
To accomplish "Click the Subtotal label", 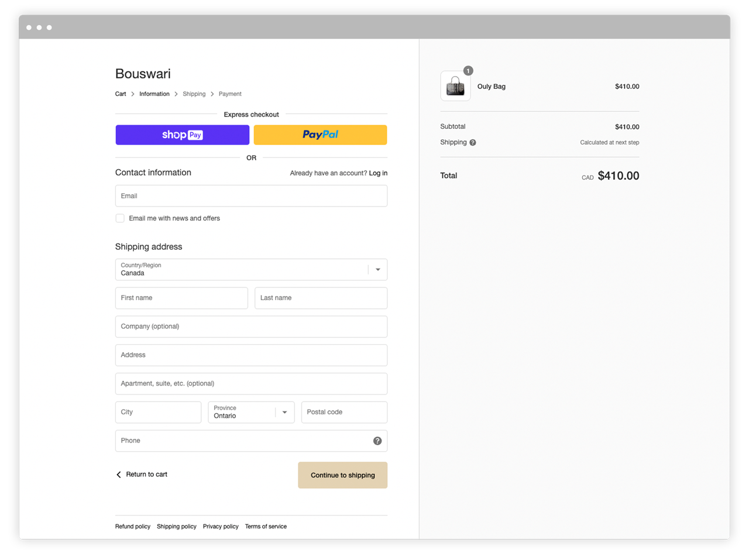I will (x=453, y=126).
